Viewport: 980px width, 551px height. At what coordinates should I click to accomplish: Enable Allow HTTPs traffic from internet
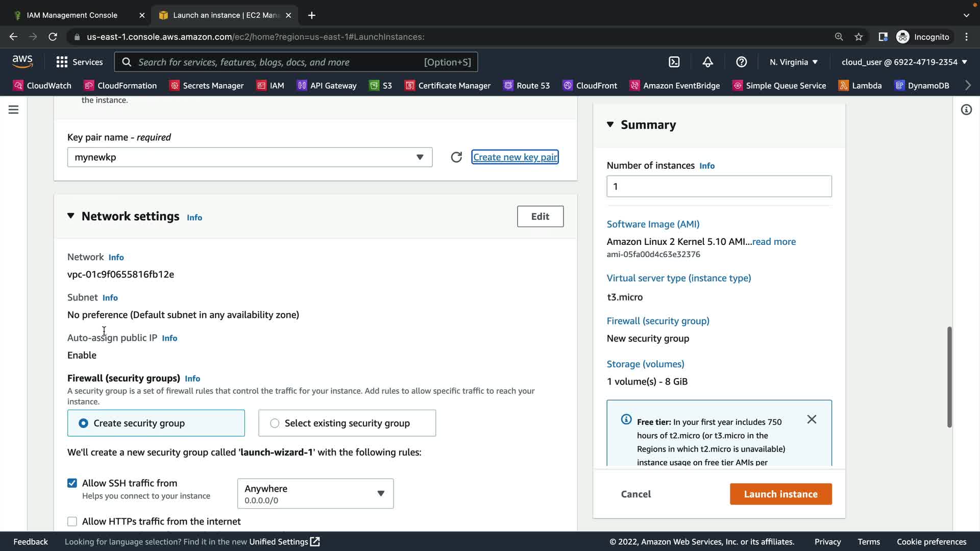pyautogui.click(x=72, y=521)
